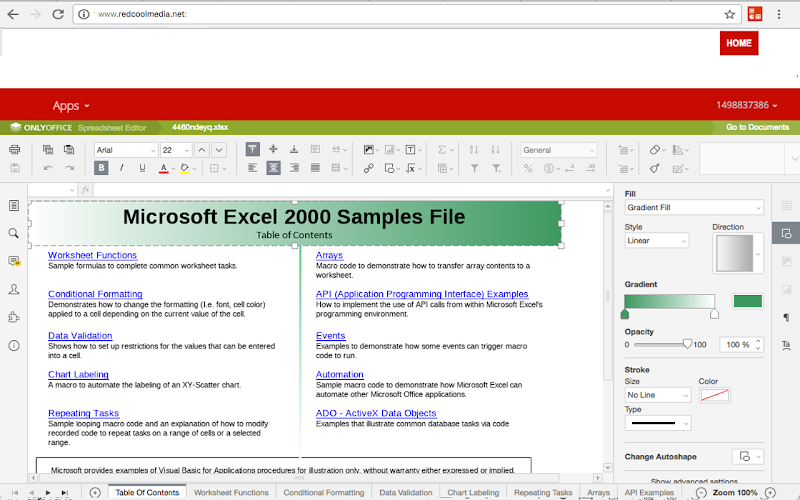The image size is (800, 500).
Task: Decrement the font size
Action: [x=219, y=150]
